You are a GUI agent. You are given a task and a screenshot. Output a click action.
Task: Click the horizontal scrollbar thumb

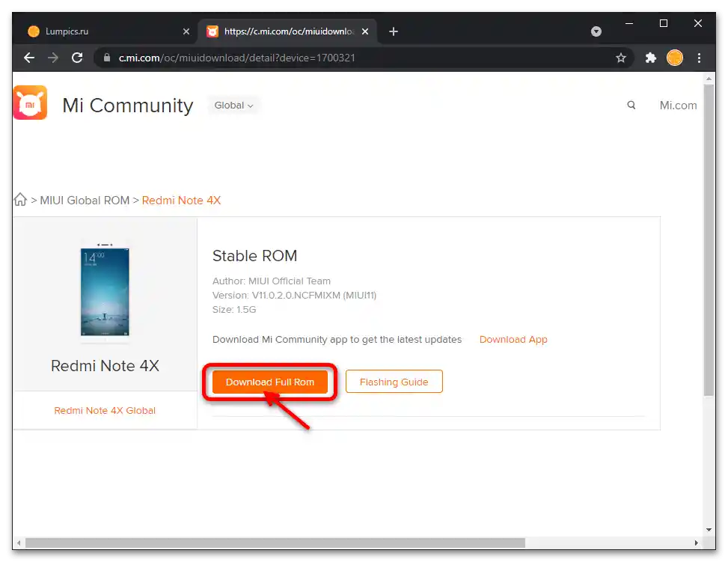tap(275, 543)
